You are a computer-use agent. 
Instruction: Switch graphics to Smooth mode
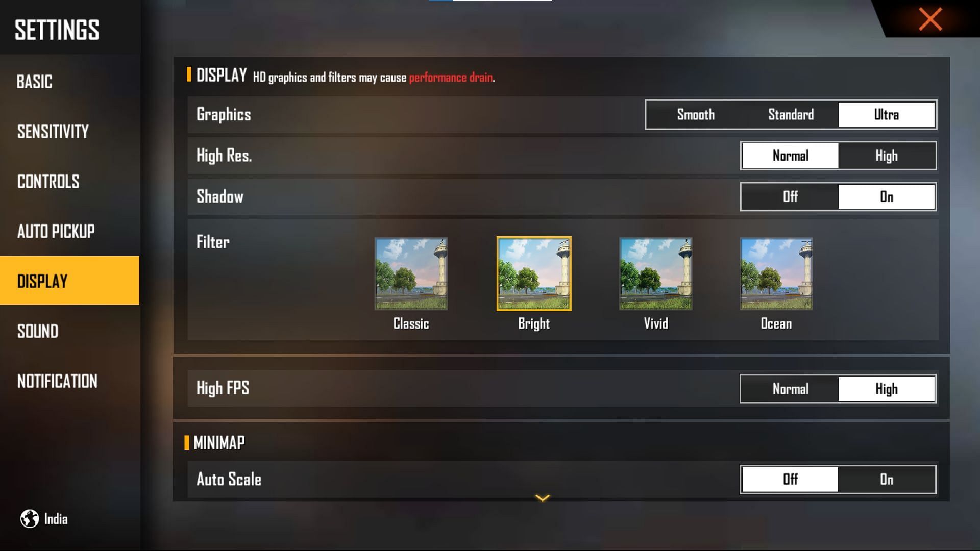pos(695,114)
